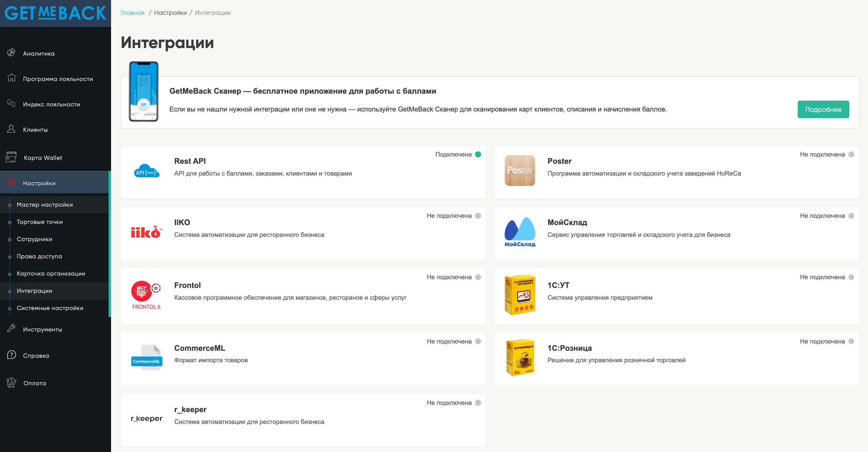Click the Клиенты person icon
The image size is (868, 452).
(11, 129)
